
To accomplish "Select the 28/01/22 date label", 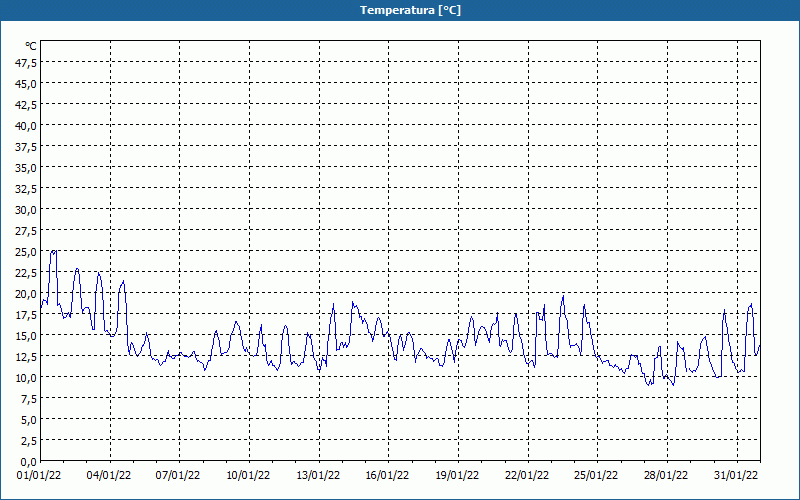I will pos(666,476).
